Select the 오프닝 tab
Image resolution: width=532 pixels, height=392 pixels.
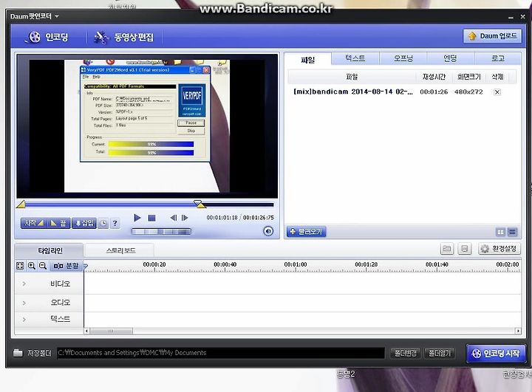click(403, 58)
